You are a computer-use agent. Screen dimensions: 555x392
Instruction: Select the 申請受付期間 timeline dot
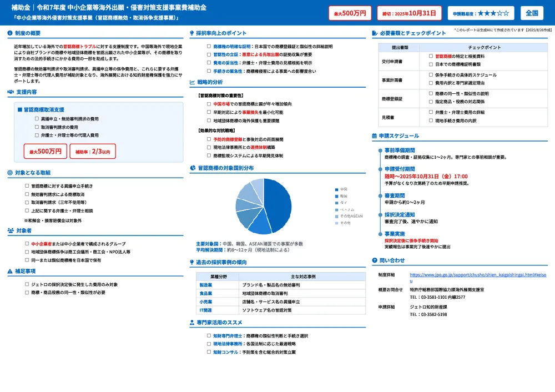(380, 169)
